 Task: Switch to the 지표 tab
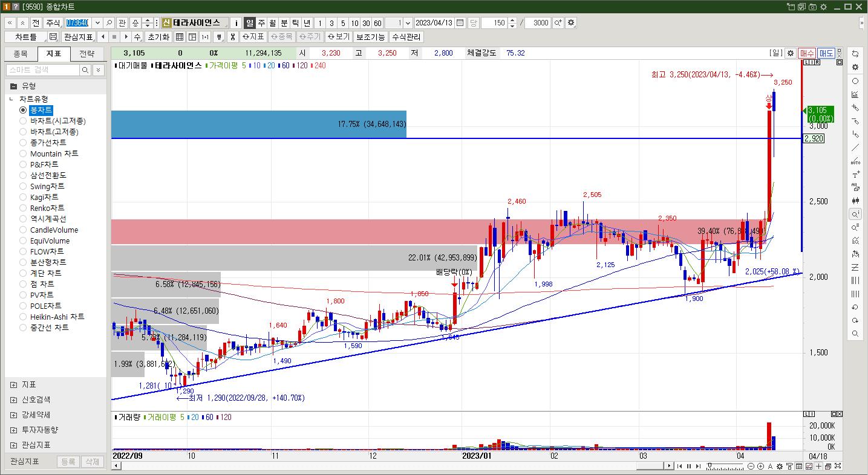point(54,54)
